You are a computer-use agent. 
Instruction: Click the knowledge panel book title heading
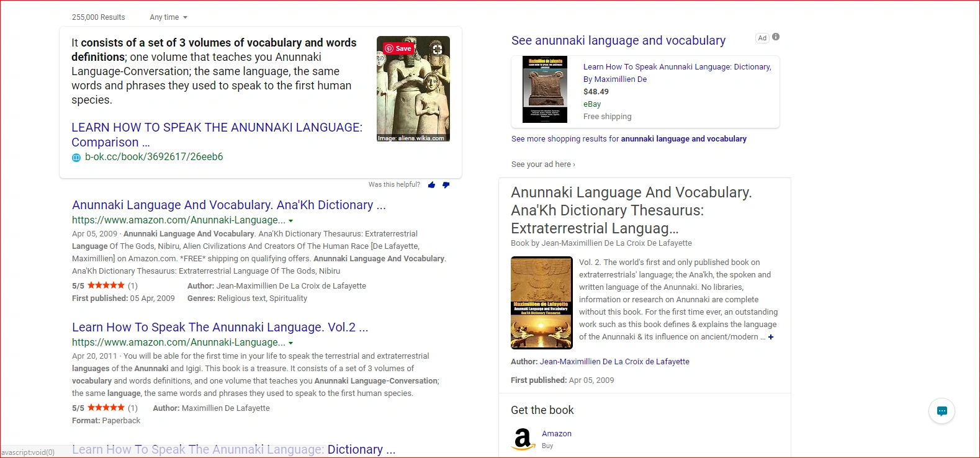631,210
